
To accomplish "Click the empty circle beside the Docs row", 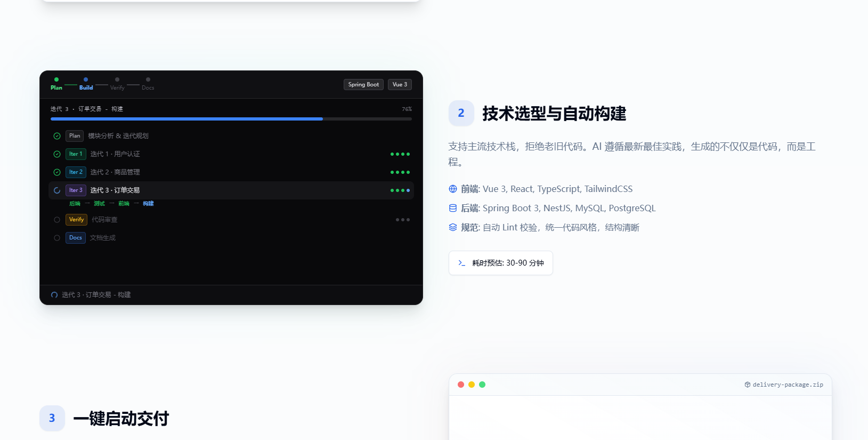I will pos(57,238).
